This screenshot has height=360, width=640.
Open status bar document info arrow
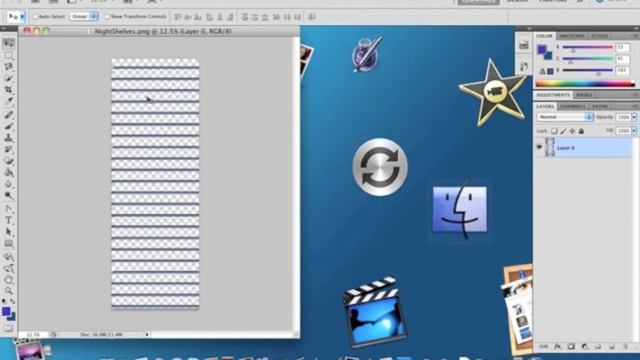[x=147, y=335]
